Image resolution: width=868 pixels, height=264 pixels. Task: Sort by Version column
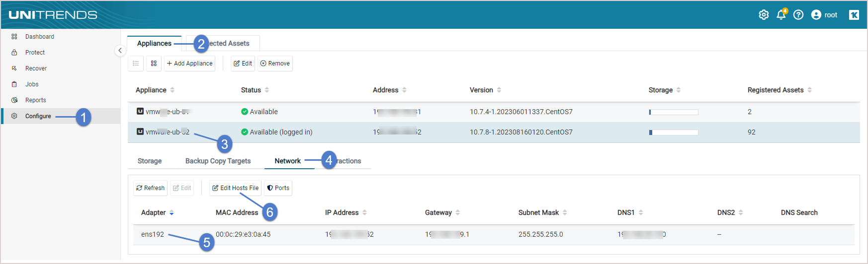coord(486,90)
